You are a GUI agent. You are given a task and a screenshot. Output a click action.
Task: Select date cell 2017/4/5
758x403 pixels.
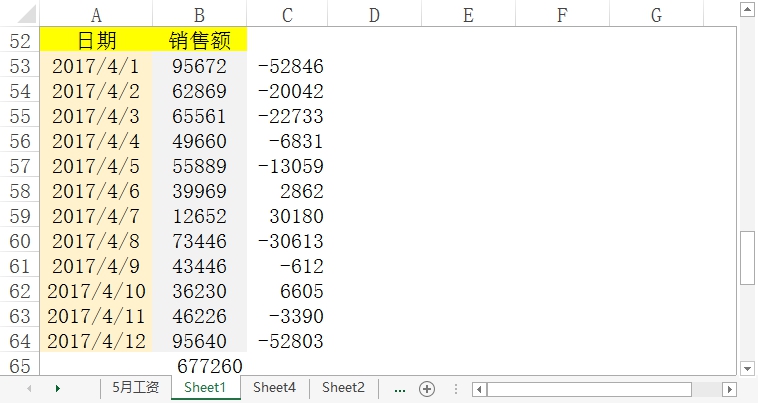(x=96, y=165)
